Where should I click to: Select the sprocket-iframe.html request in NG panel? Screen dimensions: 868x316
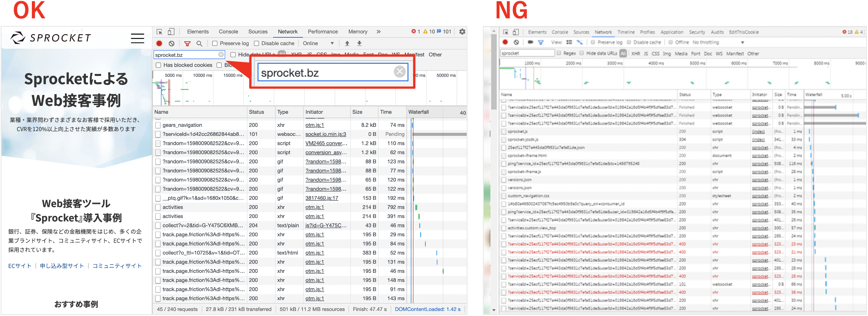682,156
